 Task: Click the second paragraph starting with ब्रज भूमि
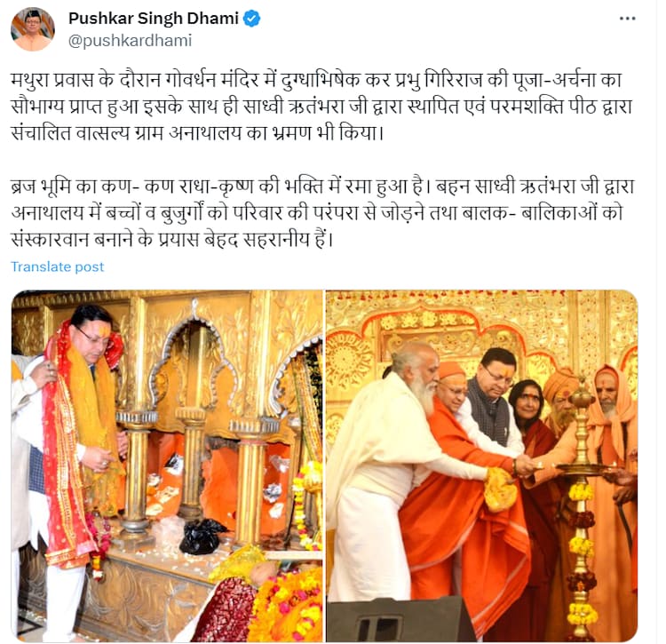[323, 213]
